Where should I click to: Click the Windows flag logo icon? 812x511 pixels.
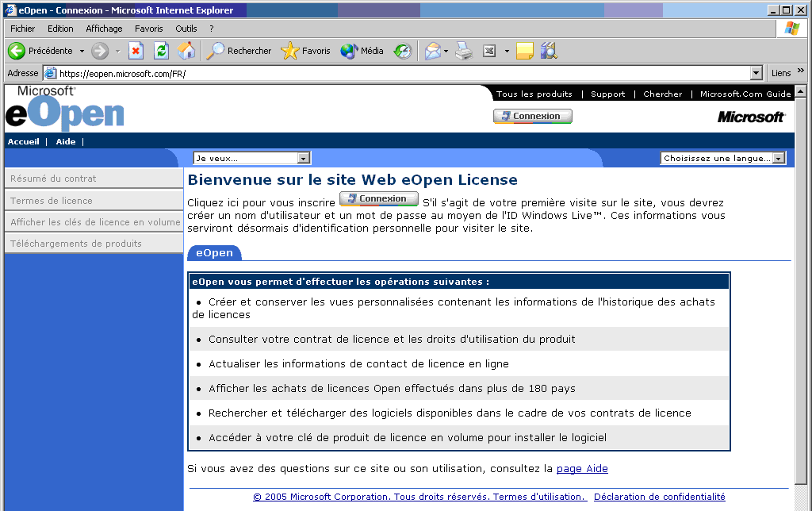792,29
